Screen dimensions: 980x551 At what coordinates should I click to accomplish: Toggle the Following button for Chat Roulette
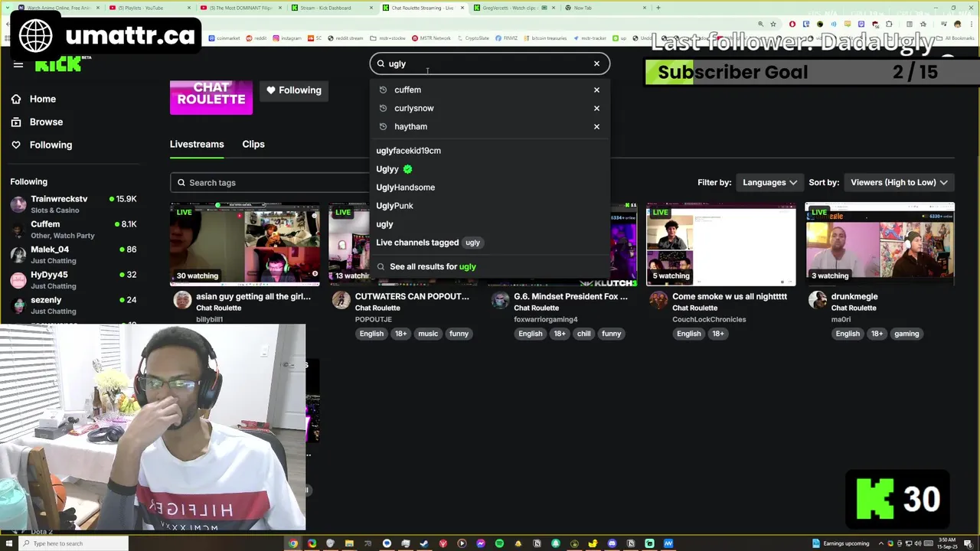coord(293,90)
